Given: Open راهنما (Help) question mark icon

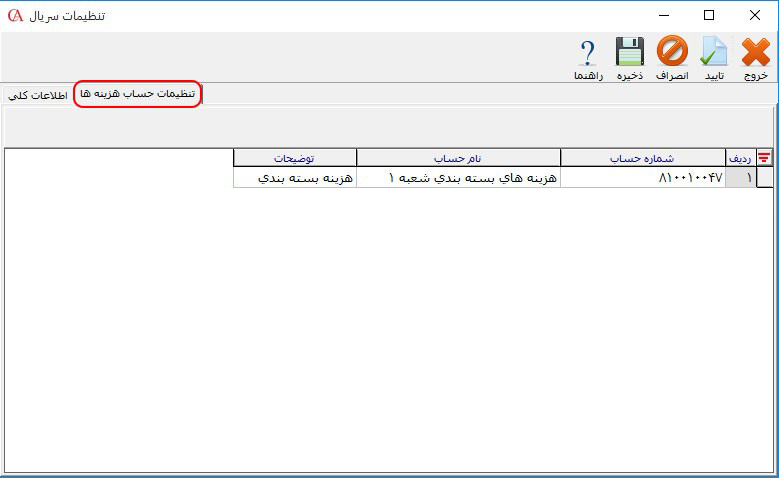Looking at the screenshot, I should point(587,57).
